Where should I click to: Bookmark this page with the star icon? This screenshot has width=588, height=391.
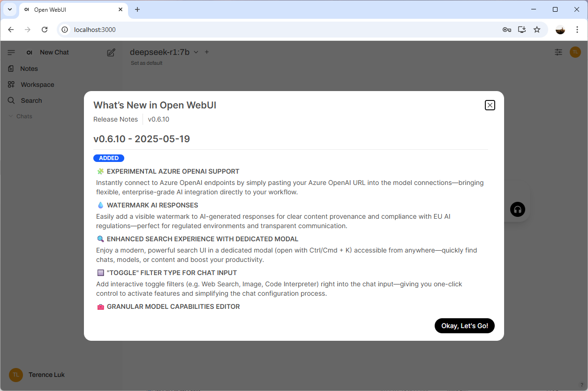point(537,30)
